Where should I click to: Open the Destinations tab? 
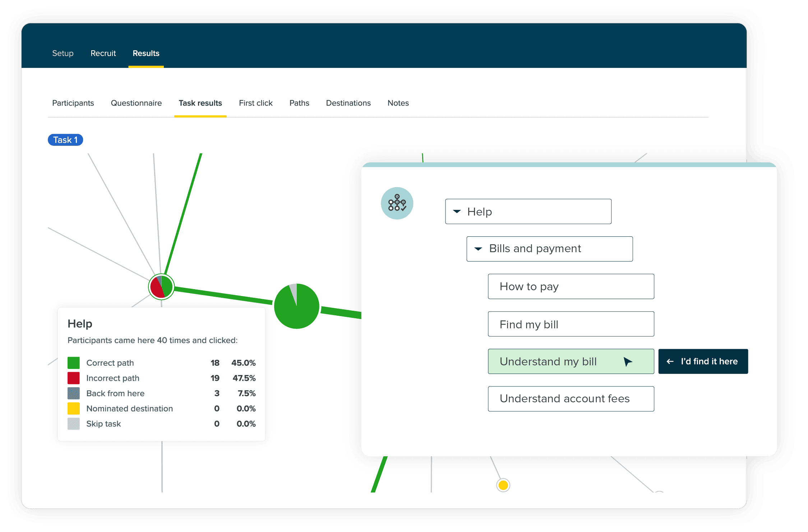coord(348,103)
